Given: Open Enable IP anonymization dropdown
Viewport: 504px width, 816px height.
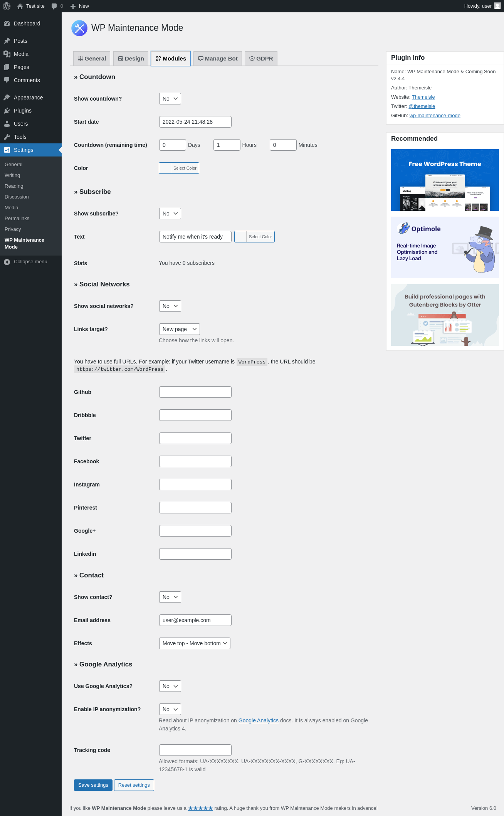Looking at the screenshot, I should pos(170,709).
